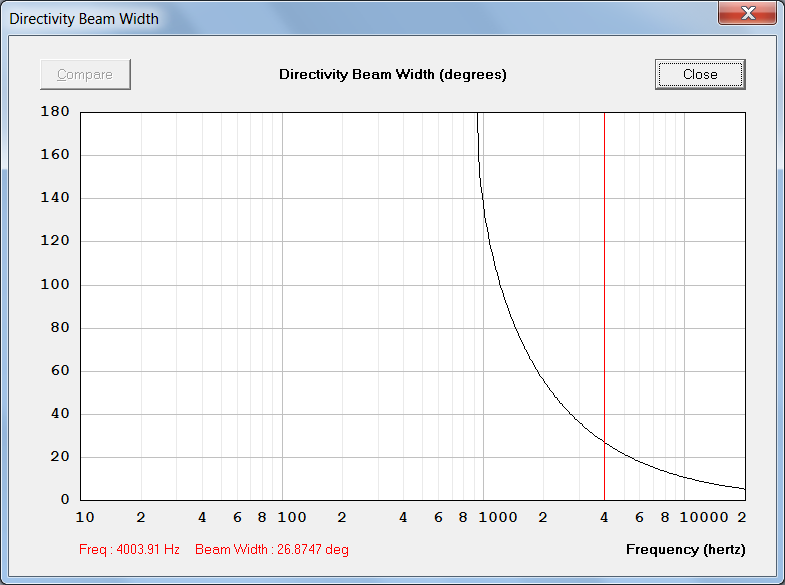The width and height of the screenshot is (785, 585).
Task: Click the 80 label on vertical axis
Action: (60, 327)
